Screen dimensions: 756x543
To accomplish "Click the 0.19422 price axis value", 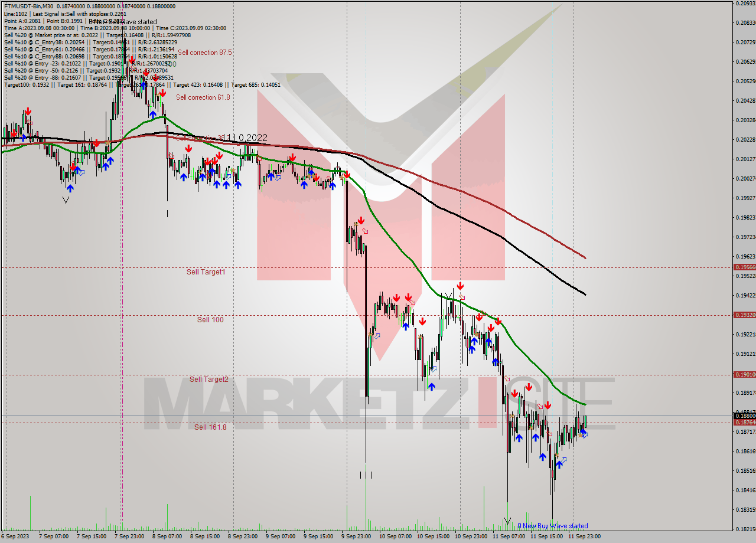I will [x=745, y=295].
